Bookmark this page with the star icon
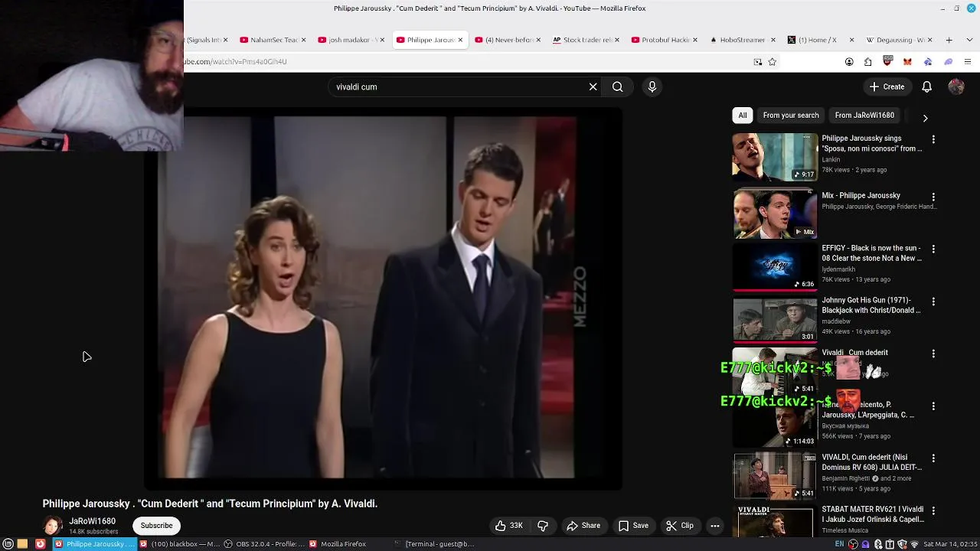The width and height of the screenshot is (980, 551). pos(772,62)
